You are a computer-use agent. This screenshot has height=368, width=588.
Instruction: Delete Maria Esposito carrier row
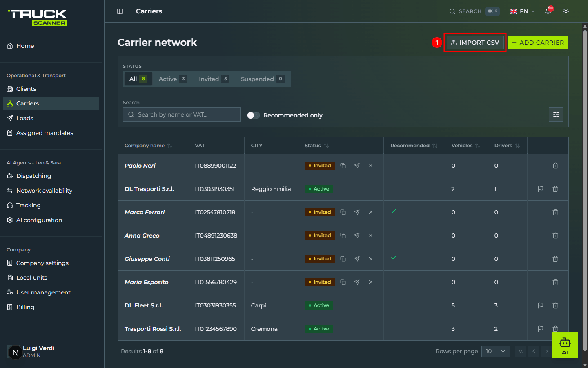(x=555, y=282)
